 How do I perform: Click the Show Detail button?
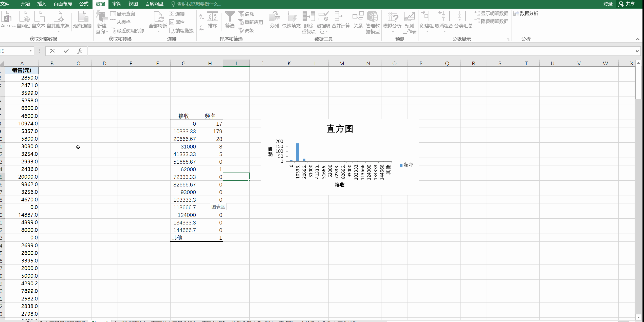(492, 13)
